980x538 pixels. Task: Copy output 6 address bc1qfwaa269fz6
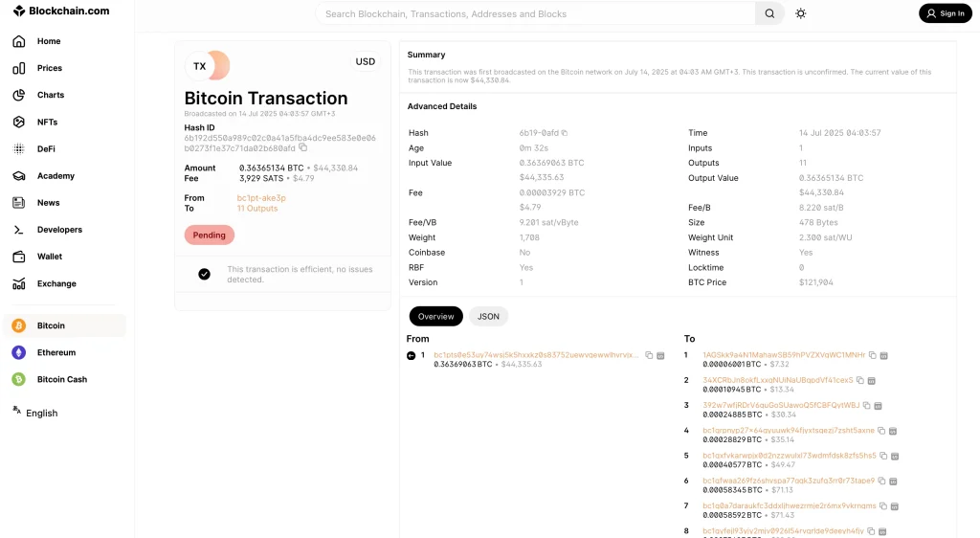[x=881, y=482]
